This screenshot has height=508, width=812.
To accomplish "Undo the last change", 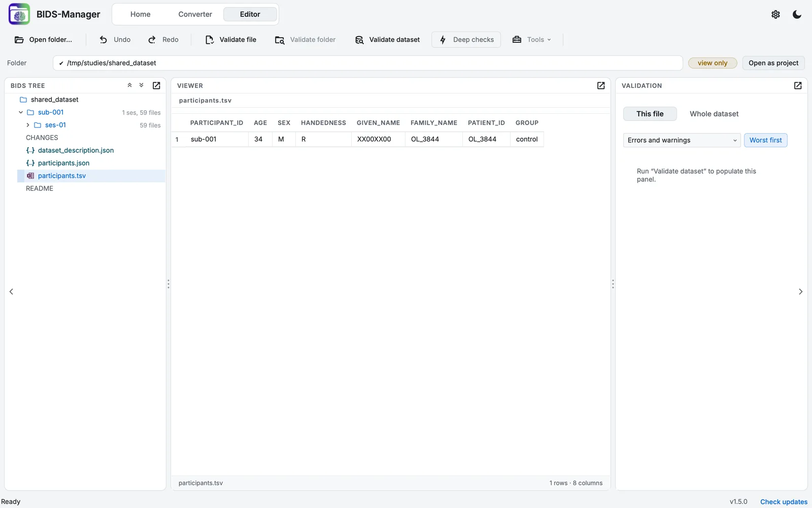I will click(x=115, y=40).
